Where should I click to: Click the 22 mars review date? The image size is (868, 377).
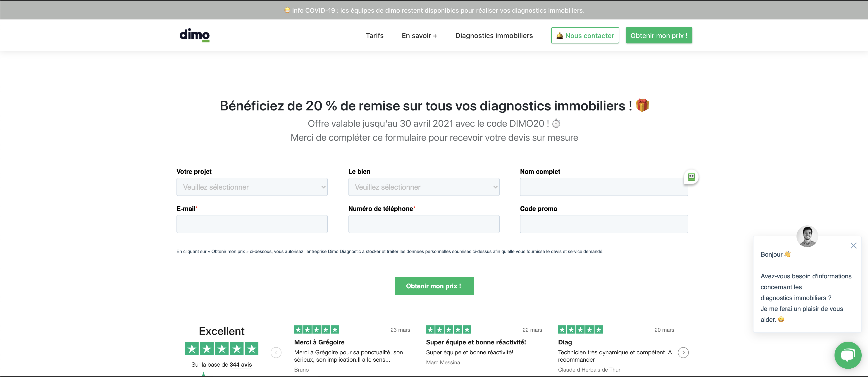coord(532,330)
